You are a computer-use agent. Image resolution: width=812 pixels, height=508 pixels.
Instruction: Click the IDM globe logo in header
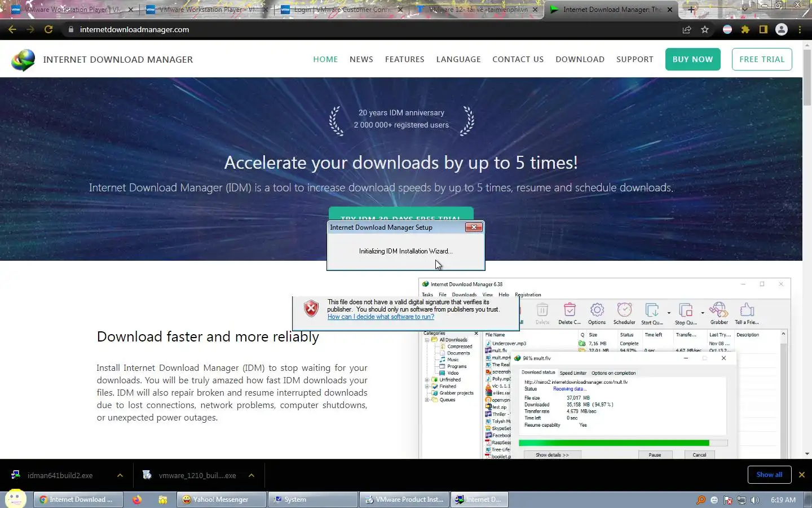pos(23,60)
